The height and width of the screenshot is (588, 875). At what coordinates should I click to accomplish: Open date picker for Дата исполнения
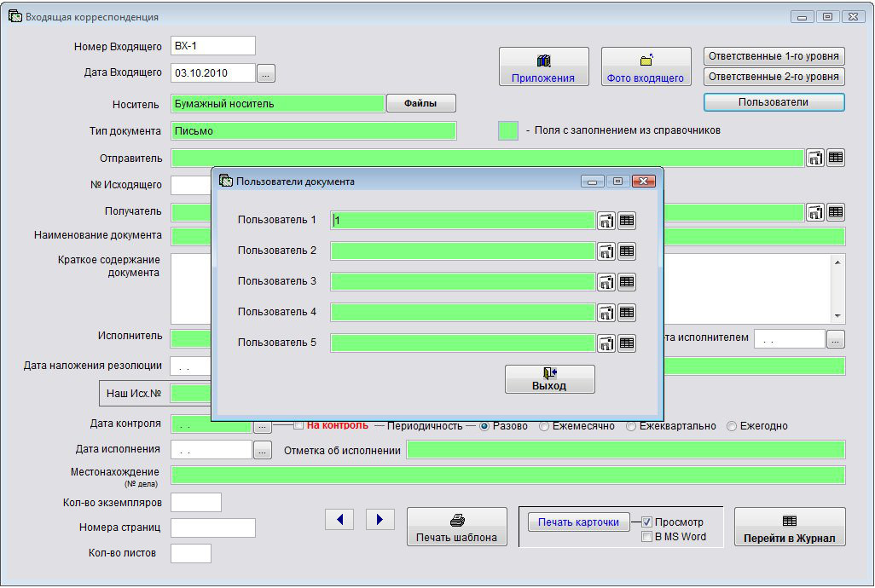[263, 450]
